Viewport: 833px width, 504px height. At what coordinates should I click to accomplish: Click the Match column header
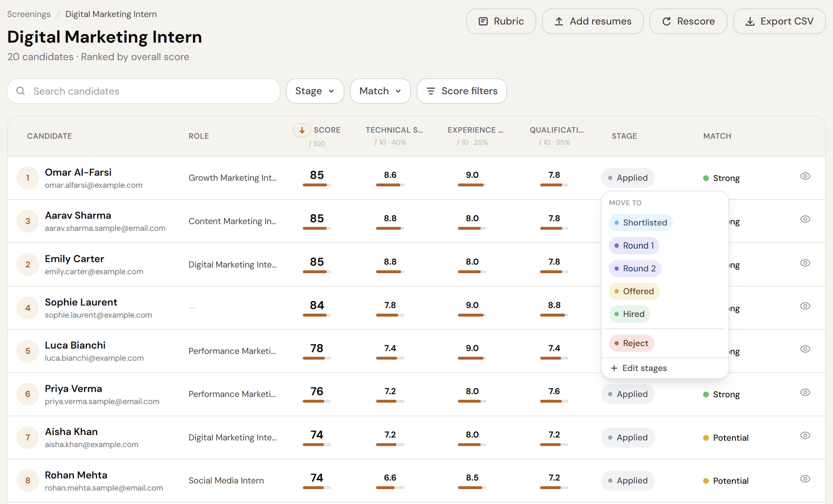click(717, 136)
